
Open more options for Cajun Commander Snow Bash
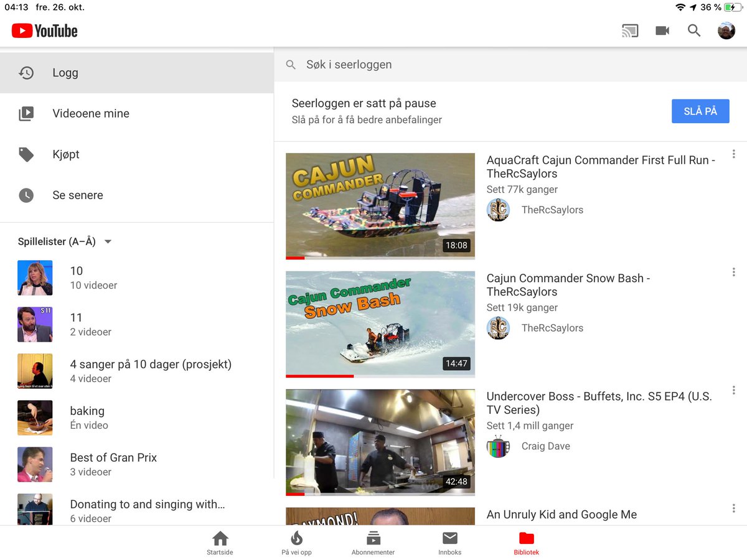734,273
